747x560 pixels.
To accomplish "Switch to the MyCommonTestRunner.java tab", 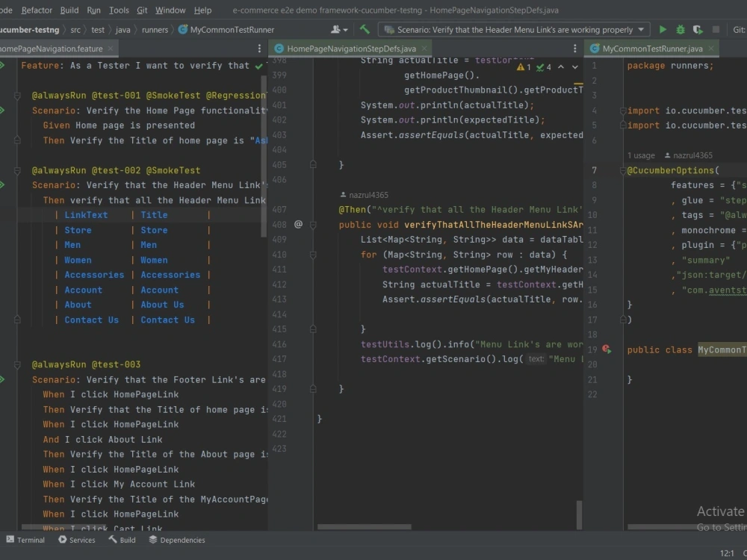I will pos(651,49).
